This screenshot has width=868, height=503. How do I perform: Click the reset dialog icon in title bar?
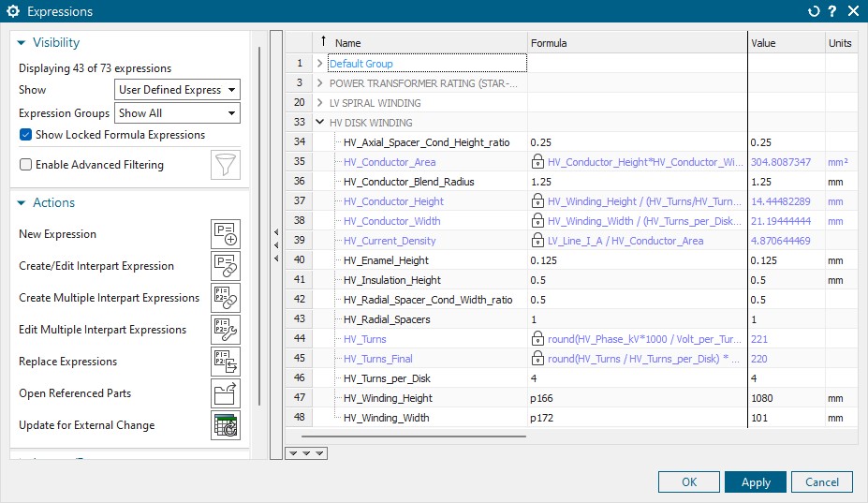813,11
